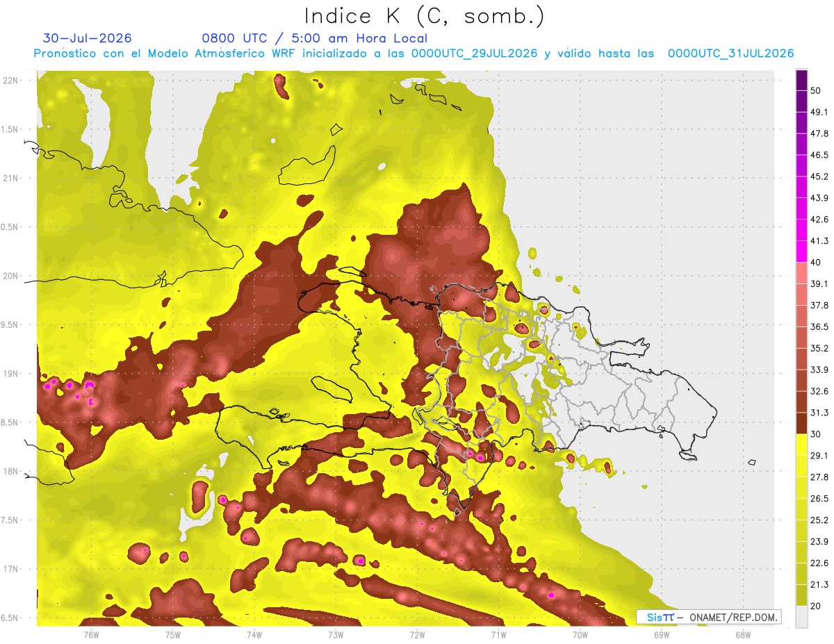Click the 74W longitude label
Viewport: 834px width, 644px height.
click(x=254, y=634)
